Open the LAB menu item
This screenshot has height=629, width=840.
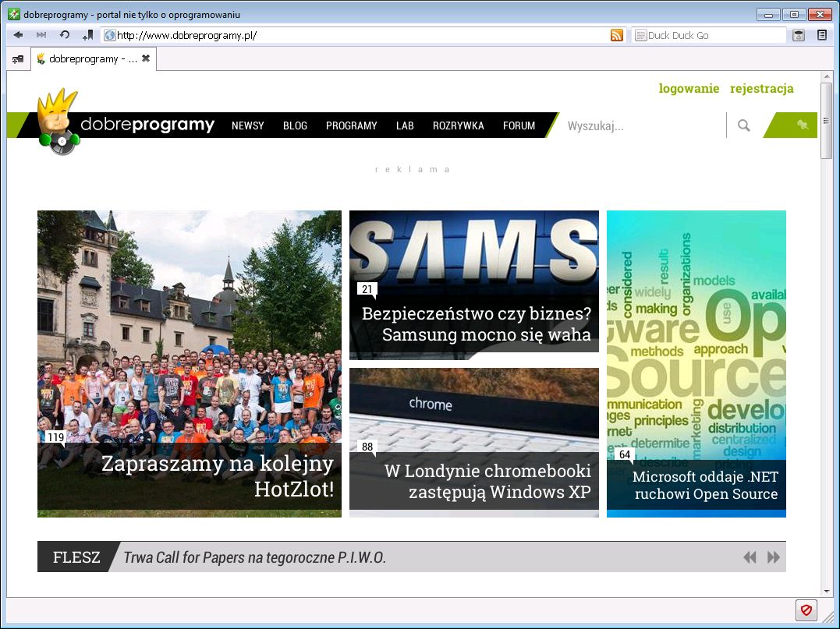point(405,125)
